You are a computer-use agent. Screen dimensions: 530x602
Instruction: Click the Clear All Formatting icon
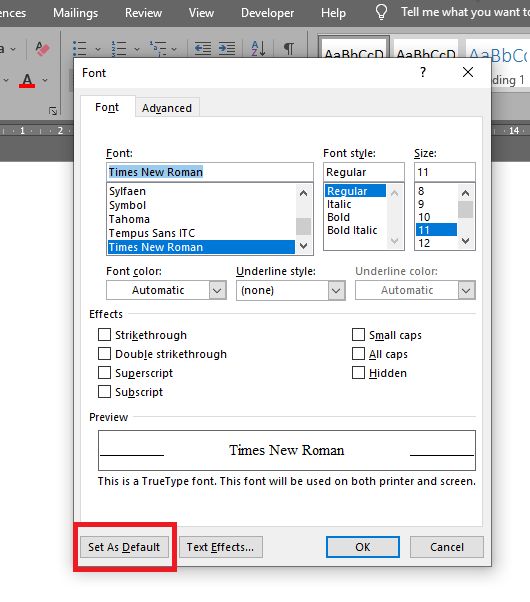pos(42,49)
